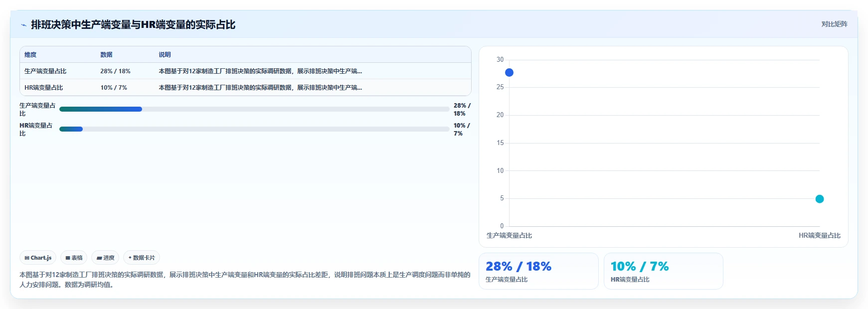Click the 生产端变量占比 x-axis label
Viewport: 868px width, 309px height.
[x=509, y=236]
